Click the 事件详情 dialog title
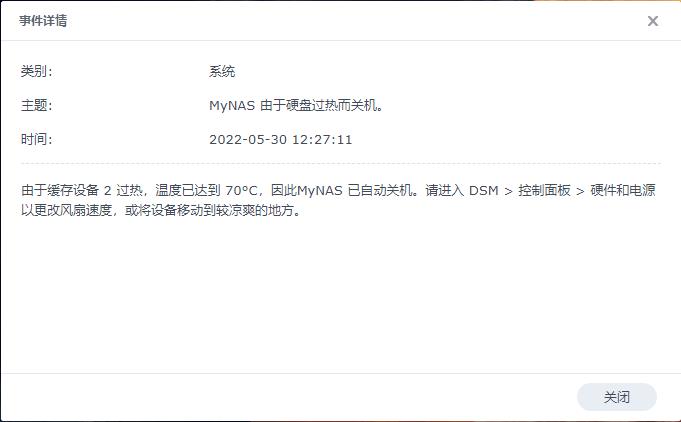This screenshot has height=422, width=681. coord(43,20)
